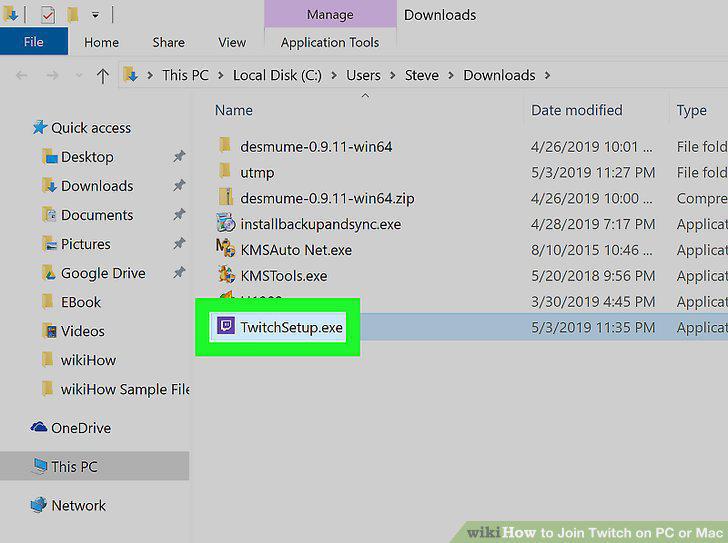Expand chevron after Downloads breadcrumb
This screenshot has width=728, height=543.
tap(547, 75)
